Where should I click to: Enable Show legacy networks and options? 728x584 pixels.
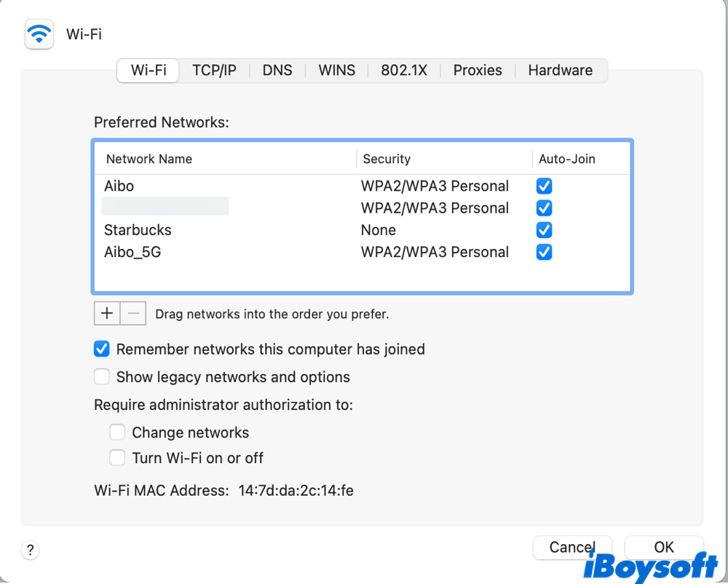(102, 377)
